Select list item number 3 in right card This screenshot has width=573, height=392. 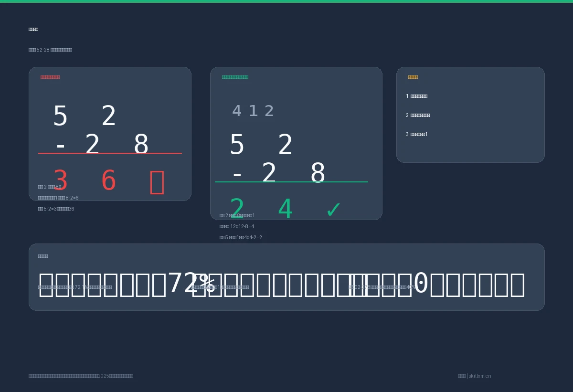click(x=417, y=134)
